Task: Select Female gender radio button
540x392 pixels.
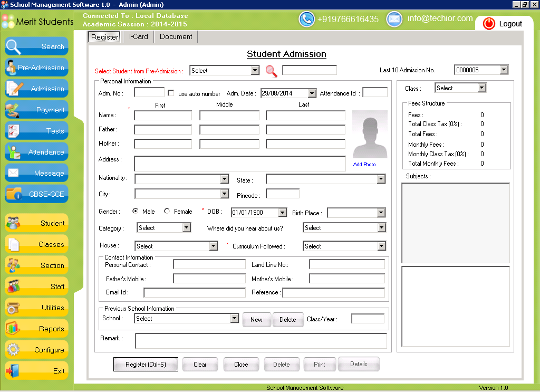Action: click(x=167, y=211)
